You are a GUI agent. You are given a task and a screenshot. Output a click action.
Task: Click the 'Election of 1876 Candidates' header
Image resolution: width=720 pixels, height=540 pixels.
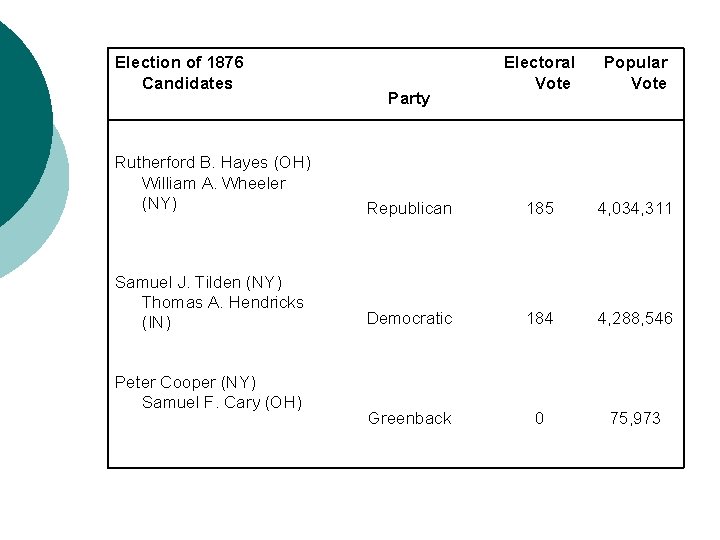[180, 73]
